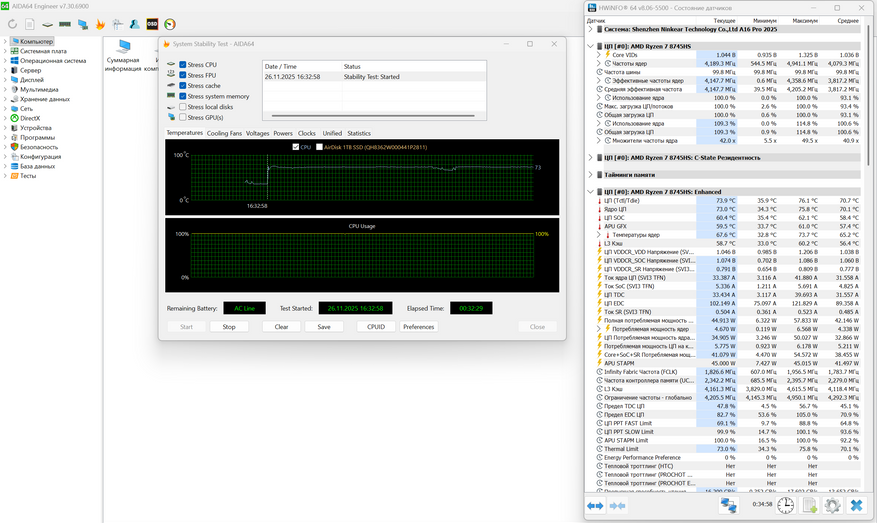Uncheck the Stress FPU checkbox

tap(182, 75)
